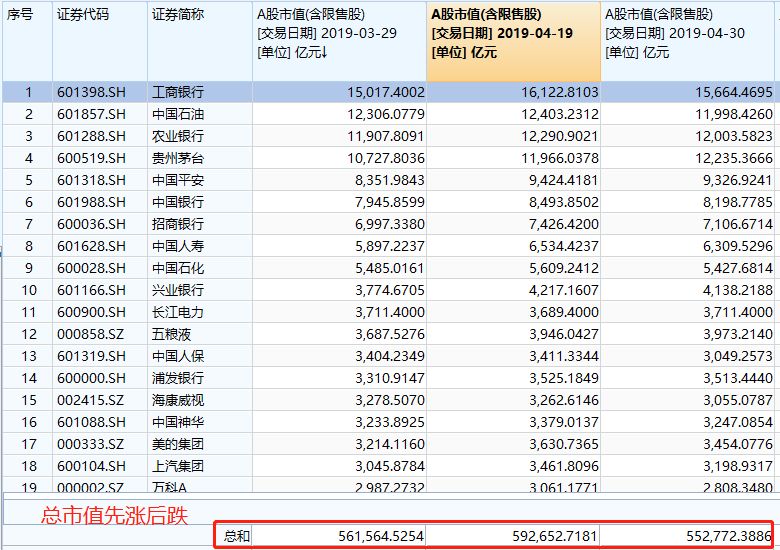Select the 招商银行 name cell

200,224
